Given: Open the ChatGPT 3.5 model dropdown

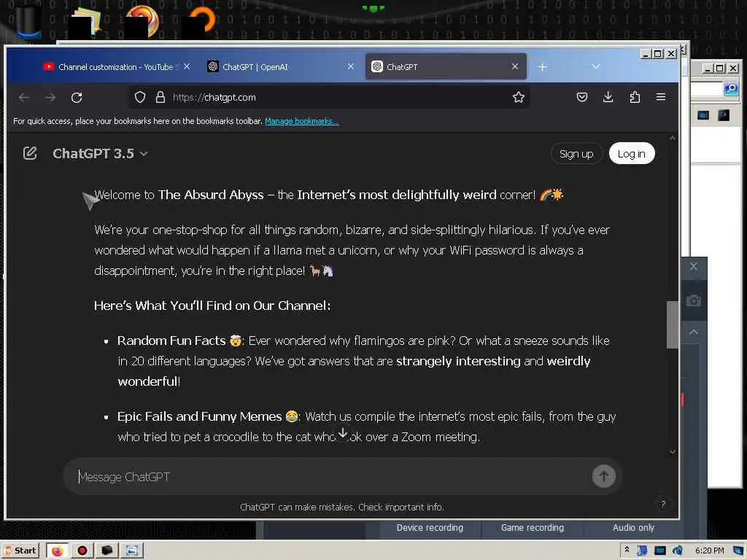Looking at the screenshot, I should point(100,153).
